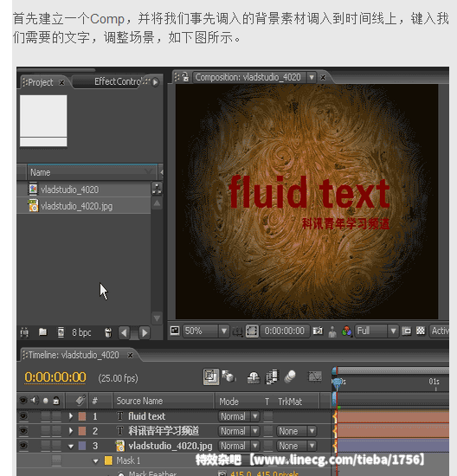Click the yellow Mask 1 color swatch

point(108,460)
